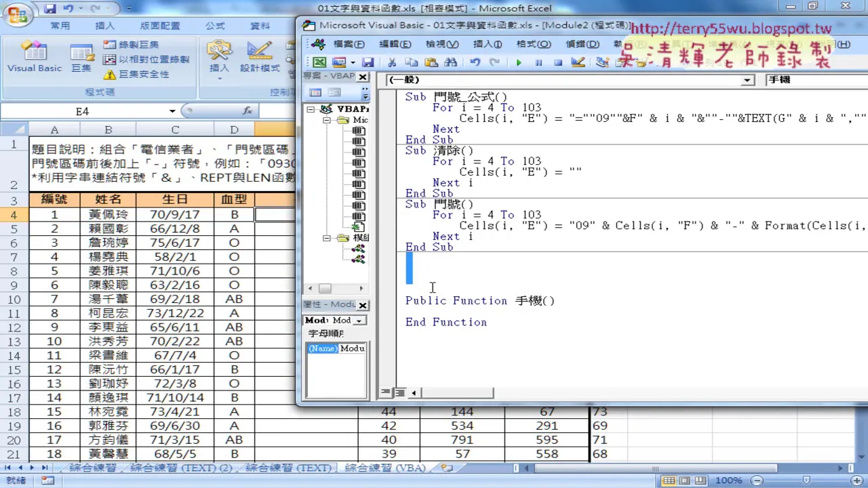Switch code window to procedure view
Screen dimensions: 868x488
[386, 392]
